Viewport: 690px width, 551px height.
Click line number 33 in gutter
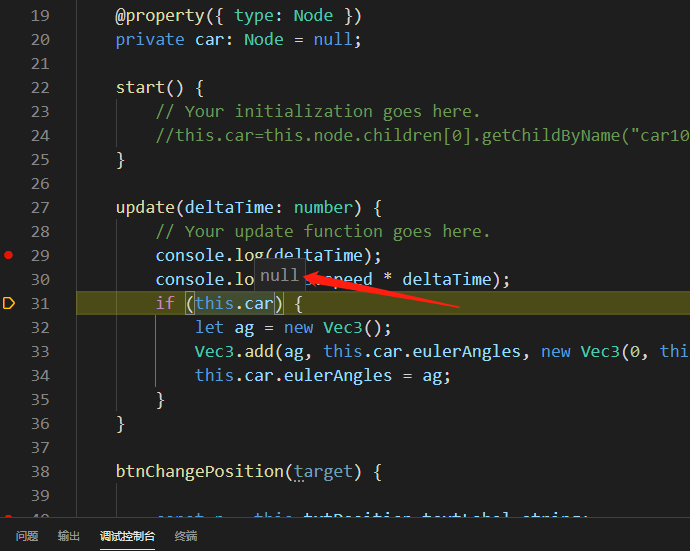pyautogui.click(x=40, y=351)
